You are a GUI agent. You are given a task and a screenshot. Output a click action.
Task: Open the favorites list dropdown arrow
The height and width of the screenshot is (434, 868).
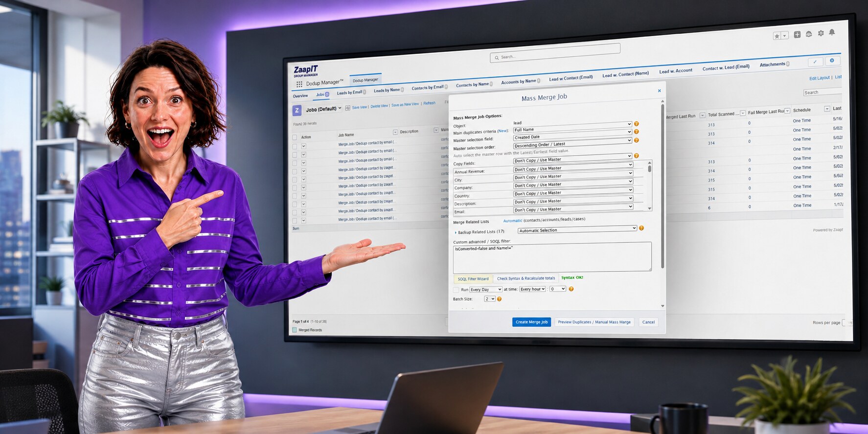[x=784, y=35]
